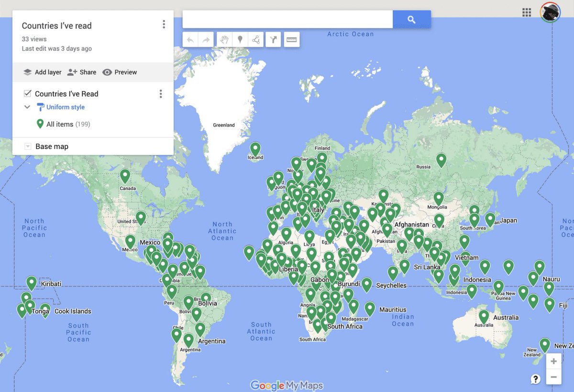The image size is (574, 392).
Task: Click the green marker above Peru label
Action: (172, 292)
